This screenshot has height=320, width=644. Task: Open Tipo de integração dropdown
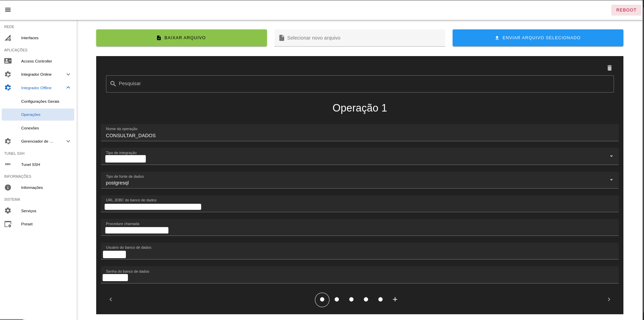[x=360, y=156]
